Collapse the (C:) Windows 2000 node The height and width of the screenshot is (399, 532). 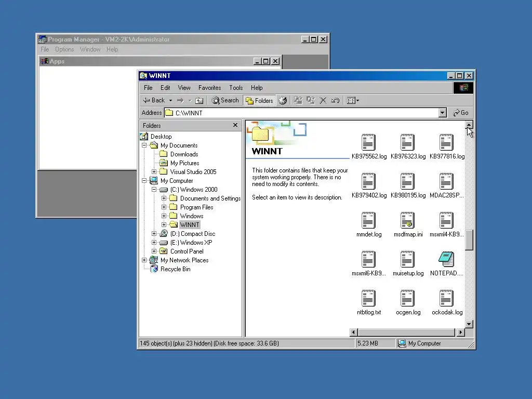(154, 189)
